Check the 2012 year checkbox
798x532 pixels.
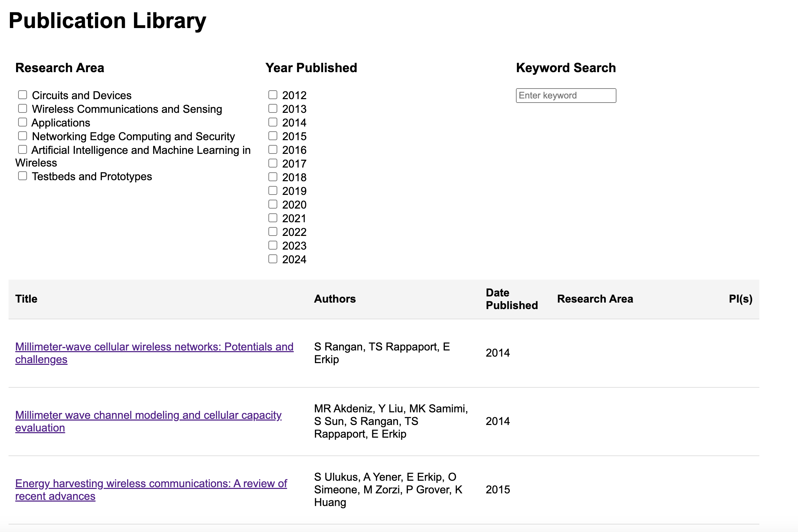tap(273, 95)
